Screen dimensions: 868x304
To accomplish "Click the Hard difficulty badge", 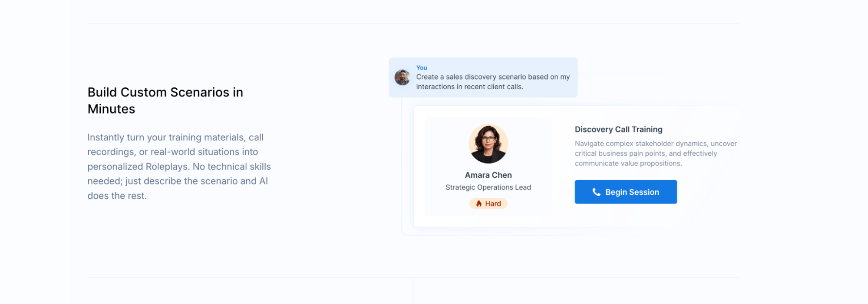I will click(488, 204).
